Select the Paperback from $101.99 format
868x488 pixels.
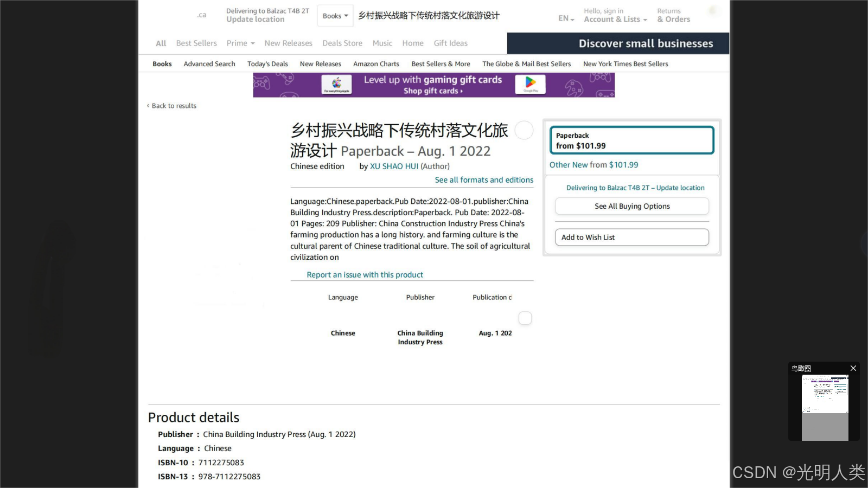tap(632, 140)
